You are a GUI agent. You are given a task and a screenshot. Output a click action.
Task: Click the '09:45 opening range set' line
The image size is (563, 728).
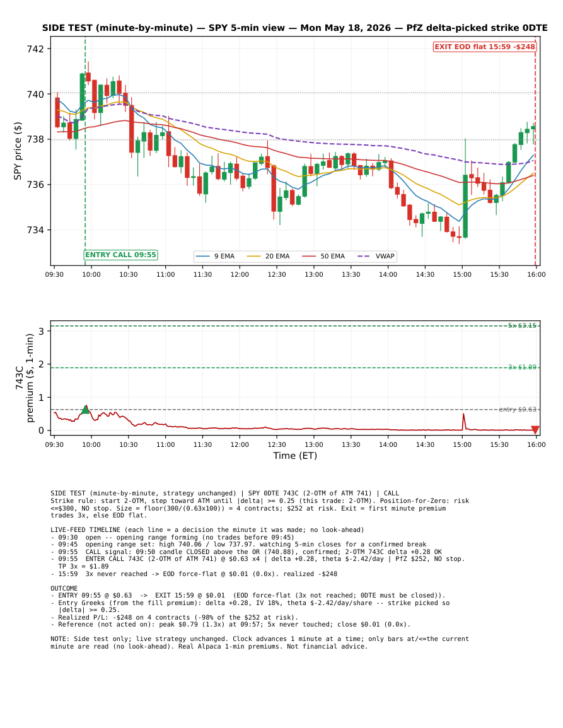pyautogui.click(x=238, y=544)
